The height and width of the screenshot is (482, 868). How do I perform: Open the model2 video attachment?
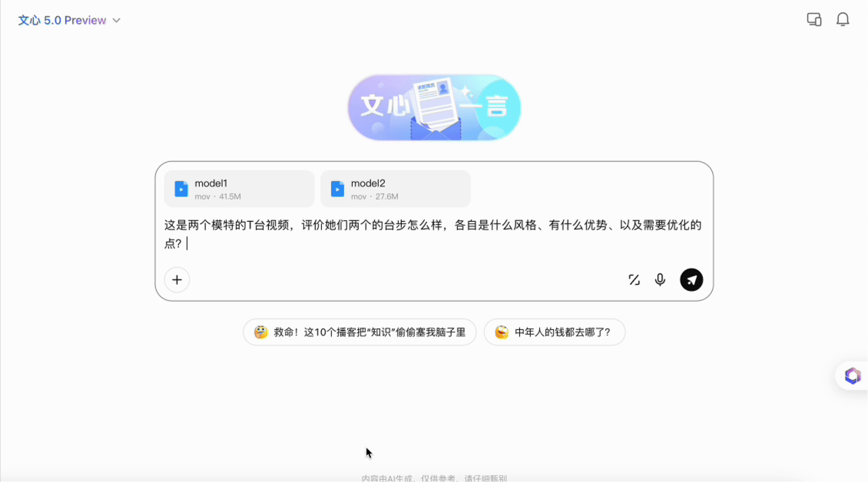click(396, 189)
